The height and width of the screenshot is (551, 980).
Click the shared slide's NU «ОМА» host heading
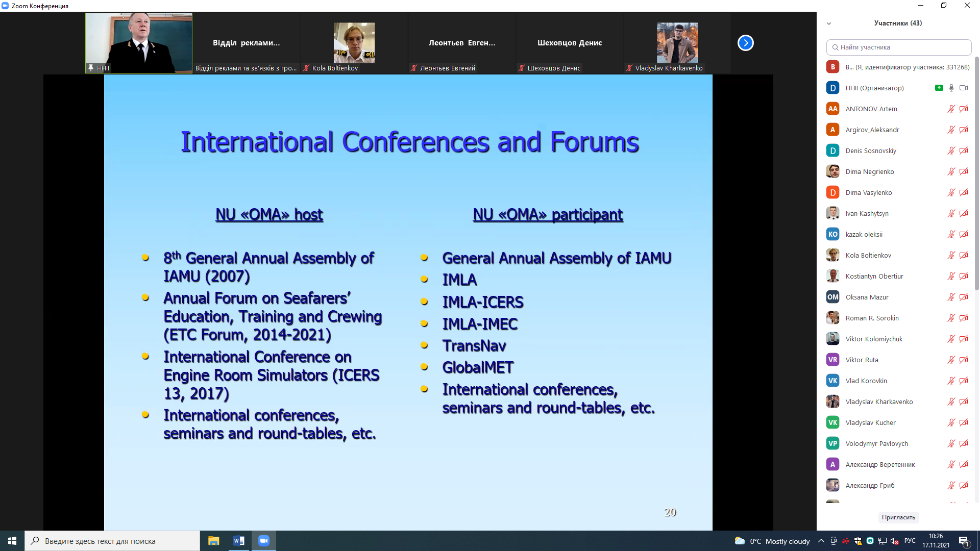269,215
